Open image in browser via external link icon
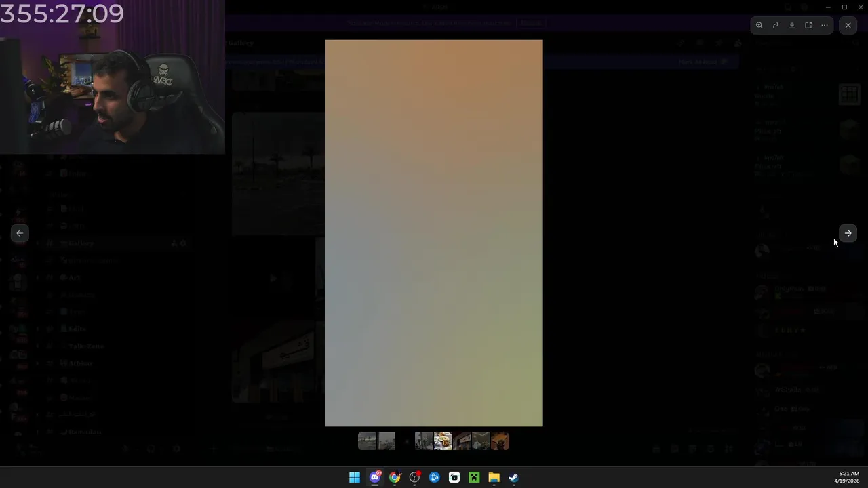 coord(808,25)
